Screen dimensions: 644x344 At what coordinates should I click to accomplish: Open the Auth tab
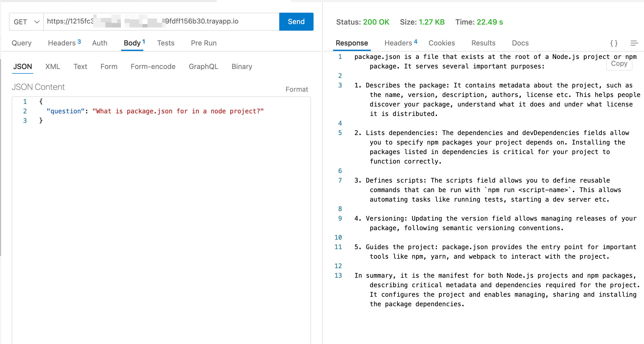[x=100, y=43]
